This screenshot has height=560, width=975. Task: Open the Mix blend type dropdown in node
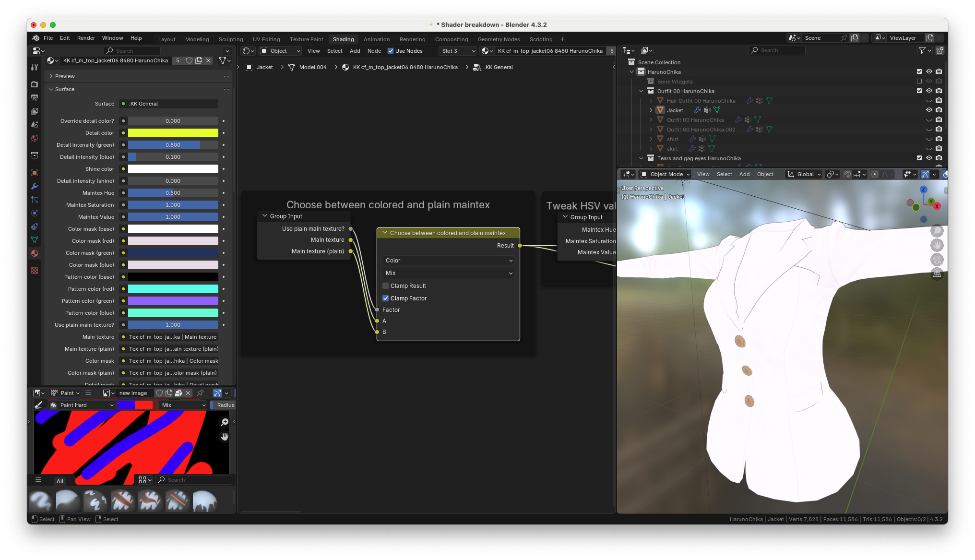coord(448,273)
